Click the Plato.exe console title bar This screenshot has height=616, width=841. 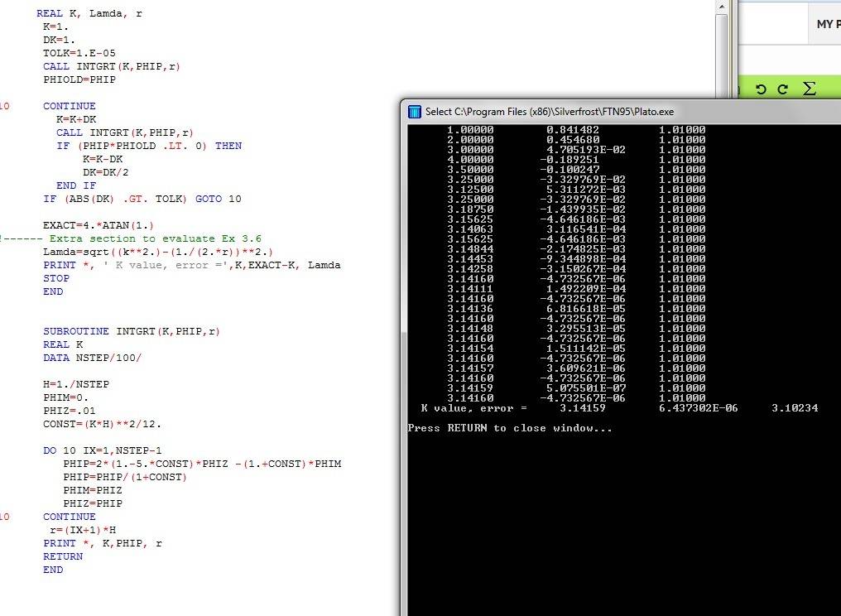point(579,112)
